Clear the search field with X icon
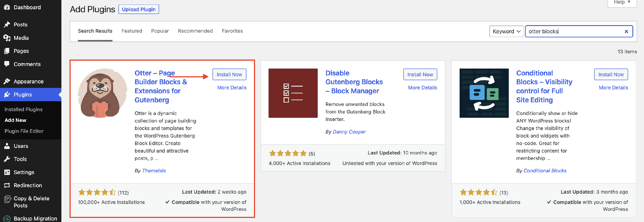 pyautogui.click(x=626, y=32)
